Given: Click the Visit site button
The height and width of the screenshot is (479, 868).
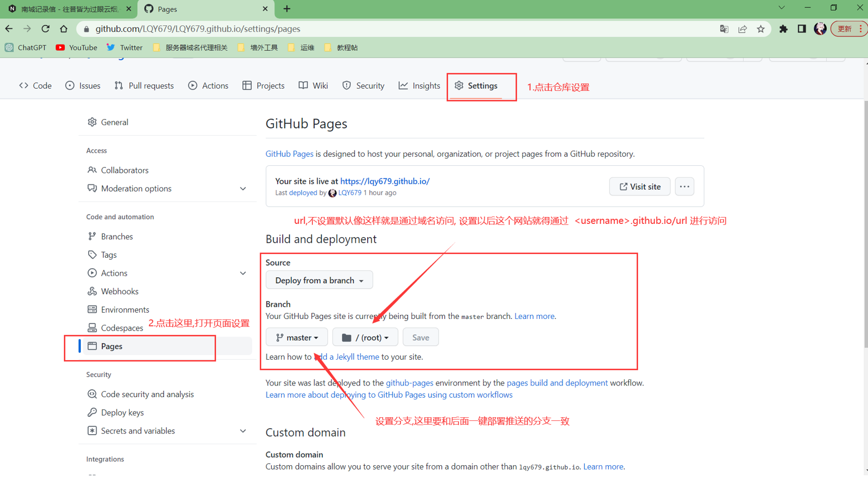Looking at the screenshot, I should tap(640, 186).
